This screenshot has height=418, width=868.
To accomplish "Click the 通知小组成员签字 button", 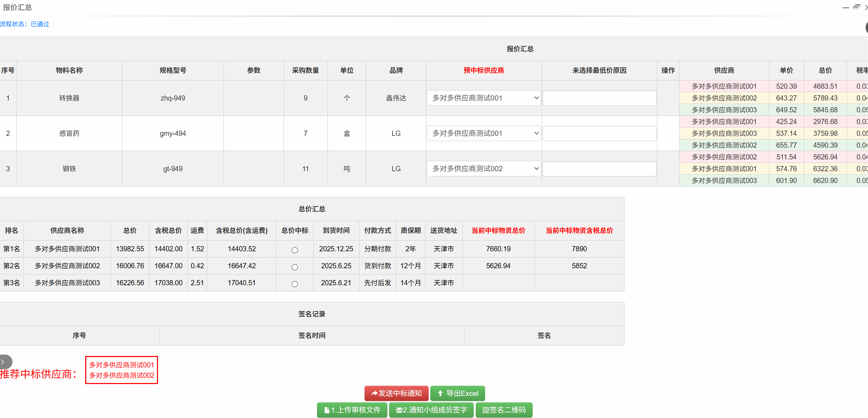I will point(431,410).
